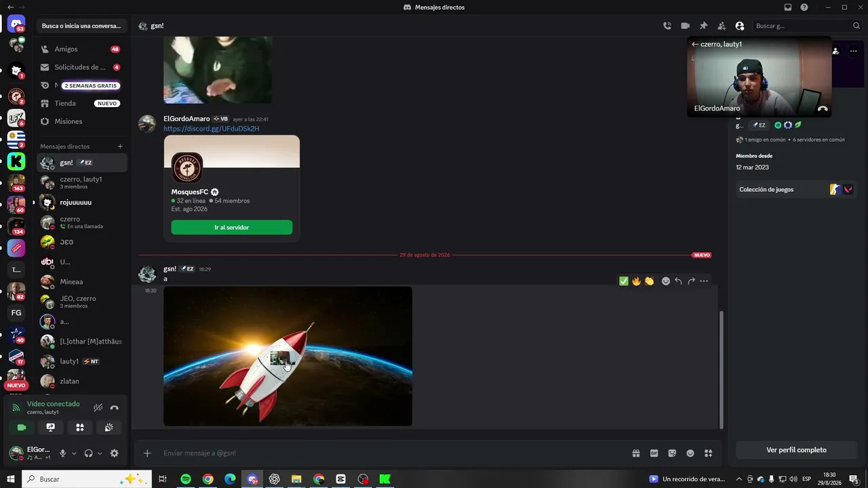
Task: Toggle the camera in the voice panel
Action: point(22,428)
